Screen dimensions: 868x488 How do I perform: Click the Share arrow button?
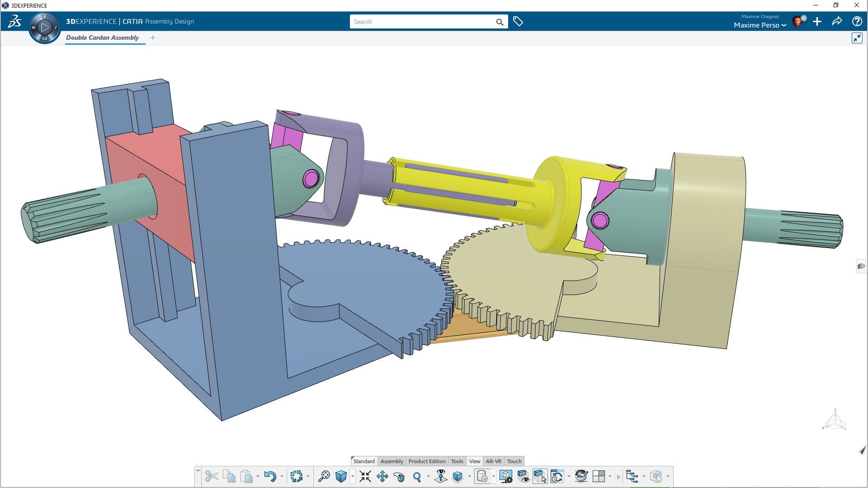pyautogui.click(x=837, y=22)
